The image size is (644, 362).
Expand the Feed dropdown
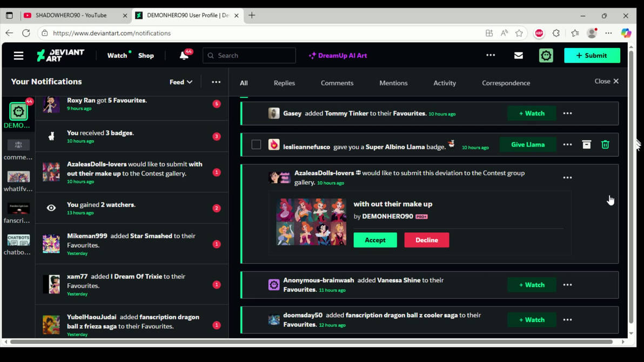(180, 82)
